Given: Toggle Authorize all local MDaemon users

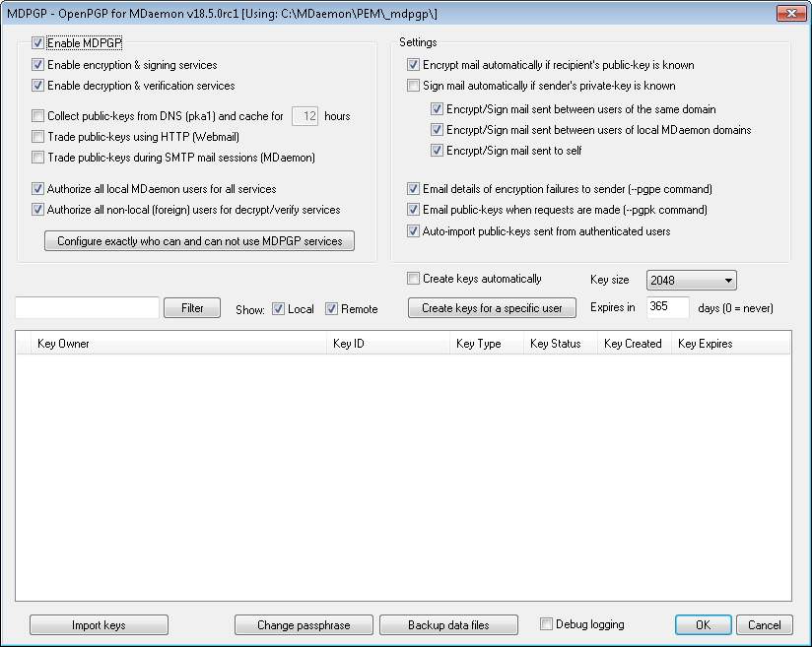Looking at the screenshot, I should pyautogui.click(x=37, y=189).
